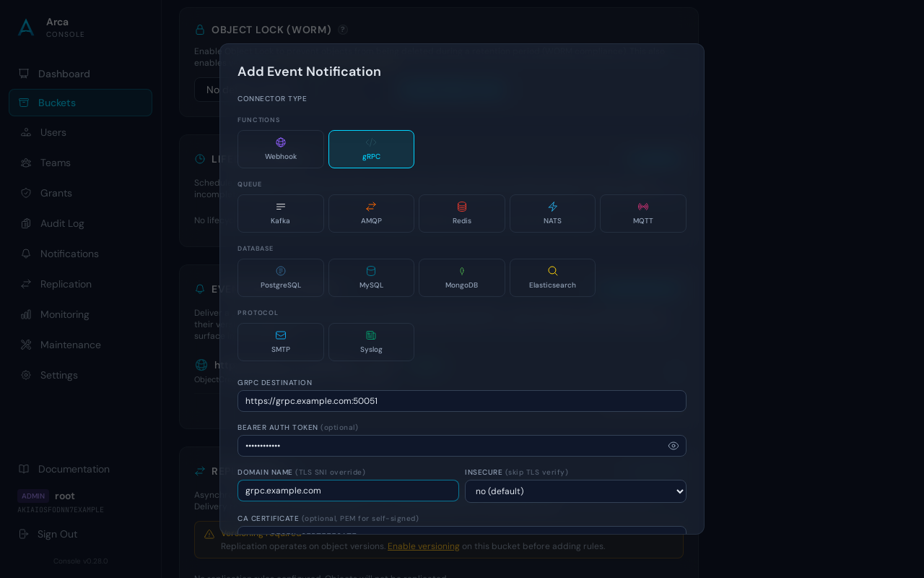Image resolution: width=924 pixels, height=578 pixels.
Task: Select the MySQL database connector
Action: (371, 277)
